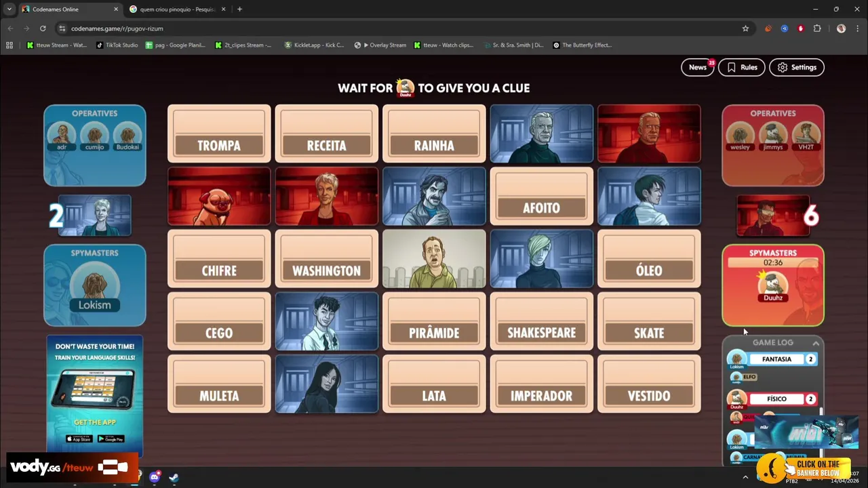Open pag - Google Planil... bookmark
Screen dimensions: 868x488
[175, 45]
